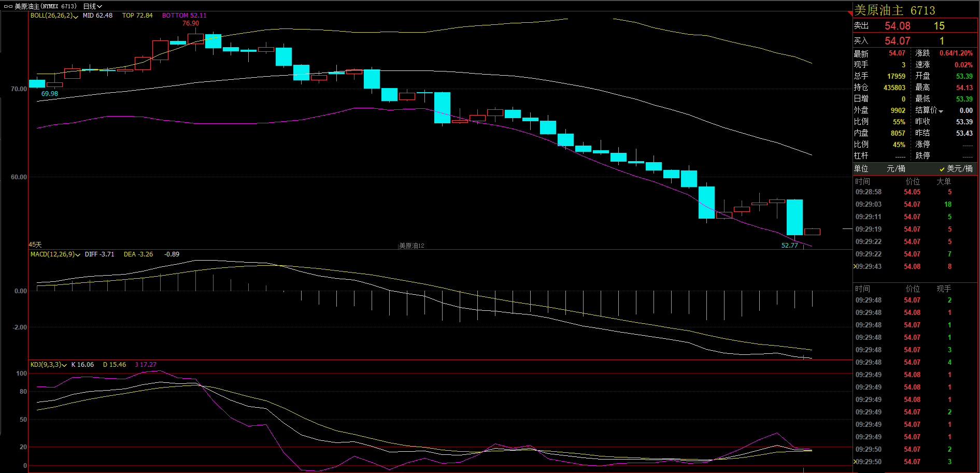Click the 45天 label on the chart
This screenshot has height=473, width=980.
click(x=35, y=245)
